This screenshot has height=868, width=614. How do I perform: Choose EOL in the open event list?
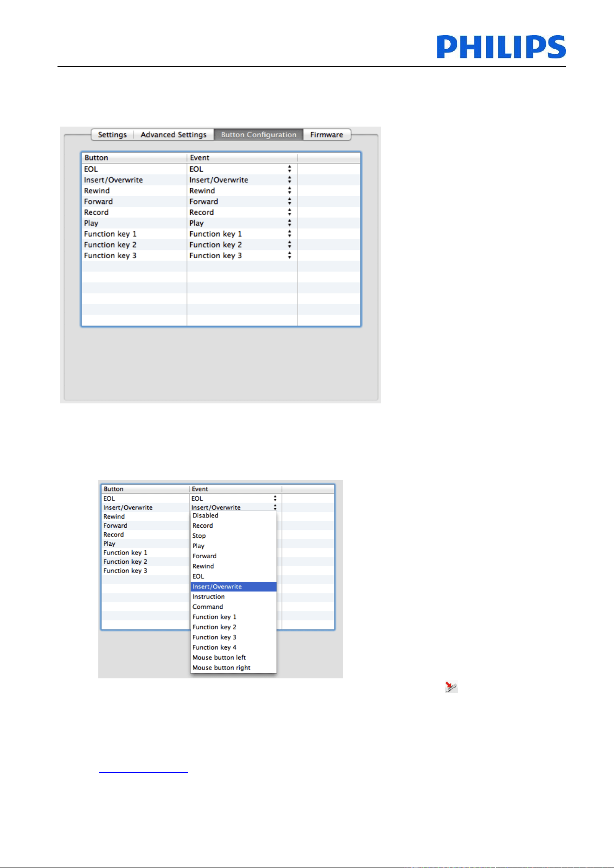pyautogui.click(x=233, y=576)
